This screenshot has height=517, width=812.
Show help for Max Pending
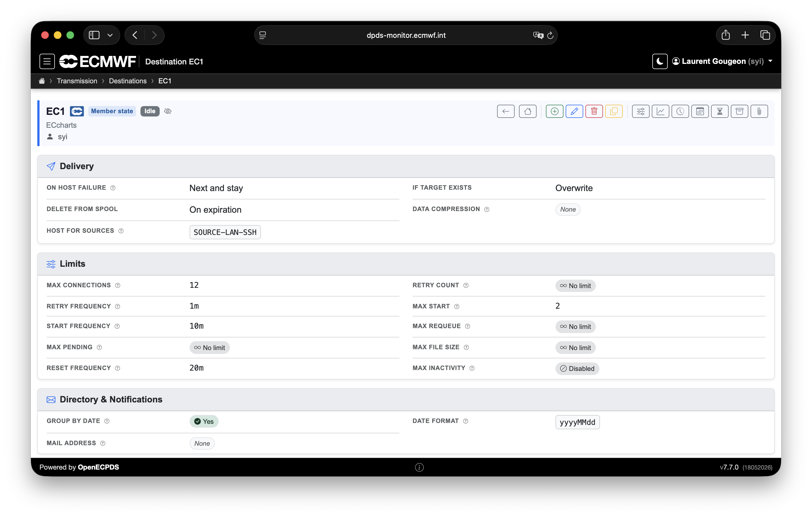tap(99, 348)
